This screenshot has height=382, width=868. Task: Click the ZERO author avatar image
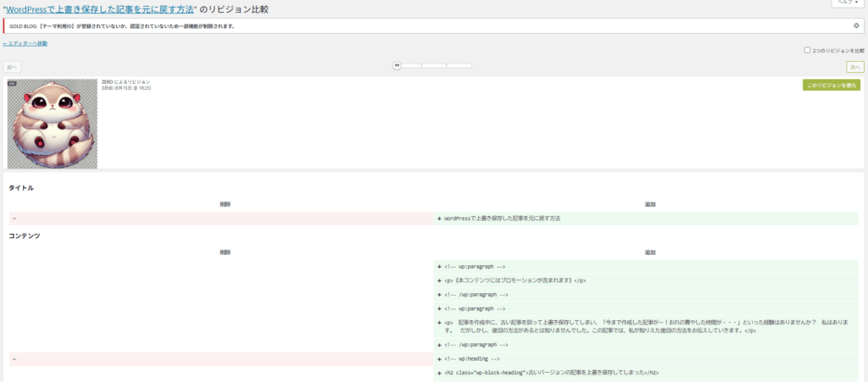[x=53, y=124]
